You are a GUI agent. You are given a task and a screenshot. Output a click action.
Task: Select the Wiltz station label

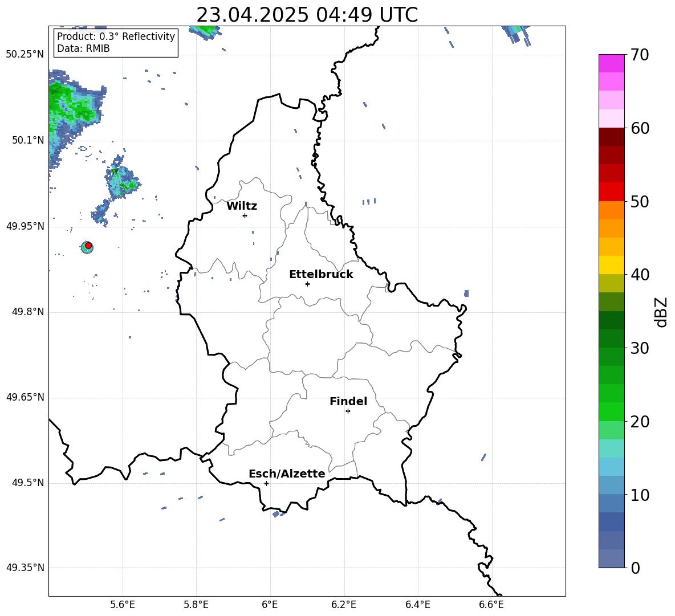tap(242, 206)
